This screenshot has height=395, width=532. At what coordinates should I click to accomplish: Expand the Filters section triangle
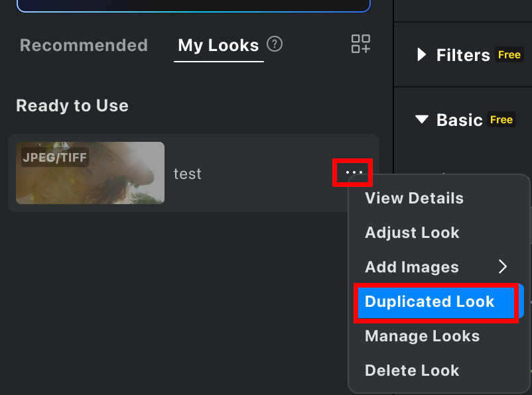pos(421,54)
